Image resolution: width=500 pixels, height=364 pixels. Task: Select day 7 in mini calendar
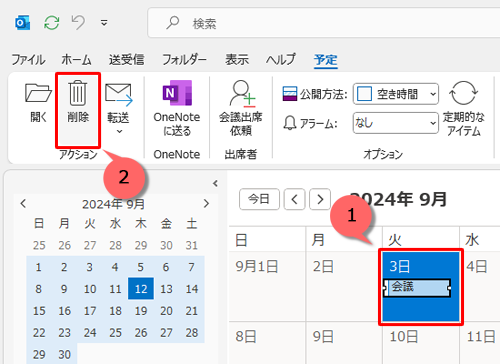click(x=192, y=267)
